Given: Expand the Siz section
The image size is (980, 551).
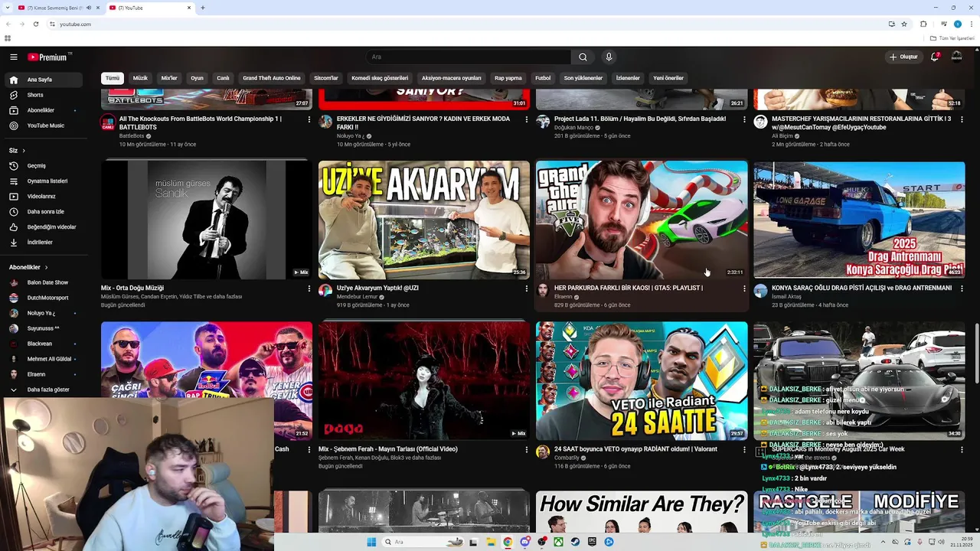Looking at the screenshot, I should [17, 150].
